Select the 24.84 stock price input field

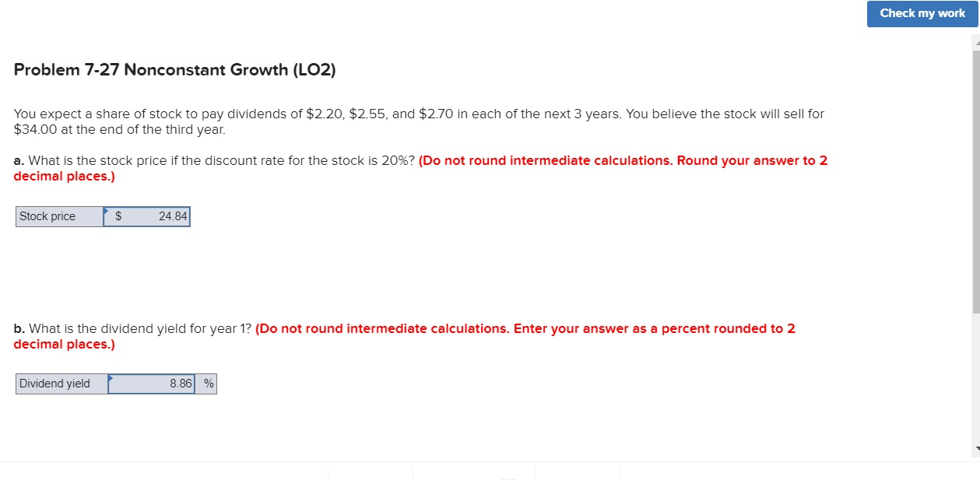click(x=152, y=216)
